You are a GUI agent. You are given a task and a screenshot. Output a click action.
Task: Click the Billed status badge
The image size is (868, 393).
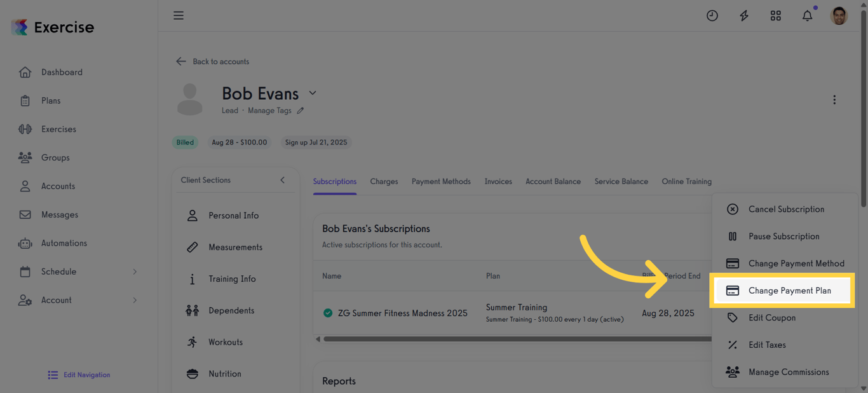tap(185, 142)
